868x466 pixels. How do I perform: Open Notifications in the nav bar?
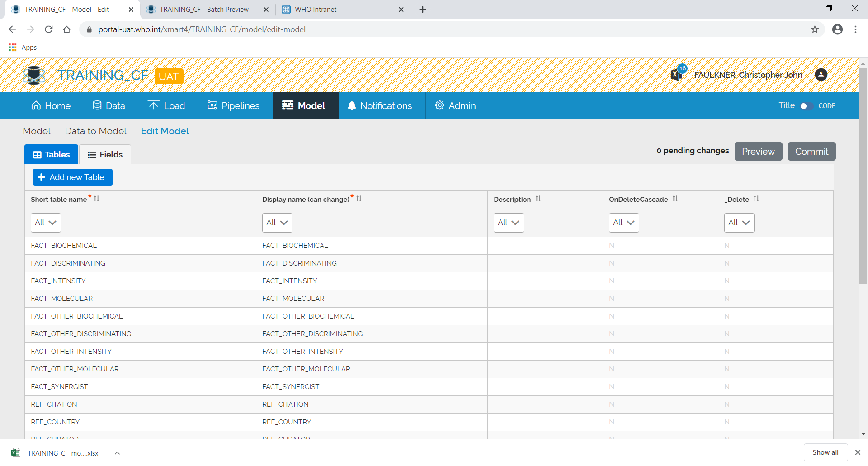point(380,106)
